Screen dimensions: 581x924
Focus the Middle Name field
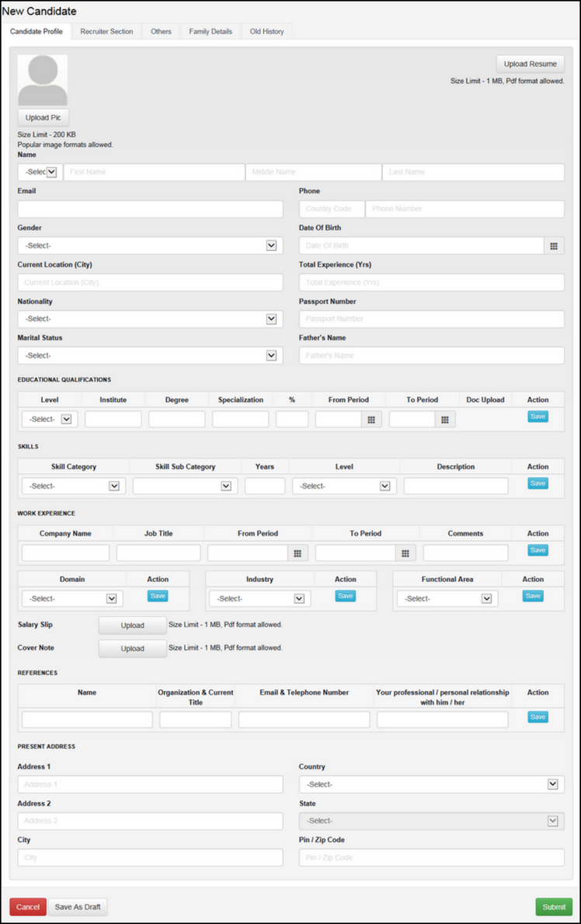click(x=314, y=172)
